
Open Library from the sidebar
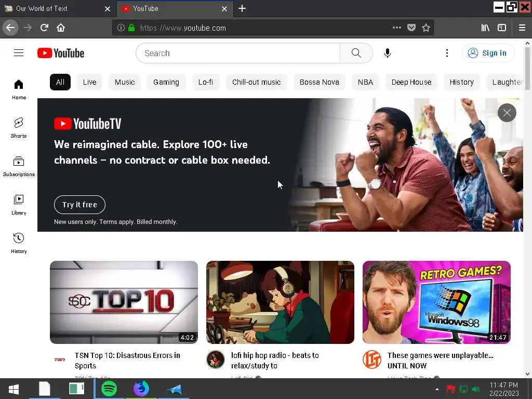(19, 205)
